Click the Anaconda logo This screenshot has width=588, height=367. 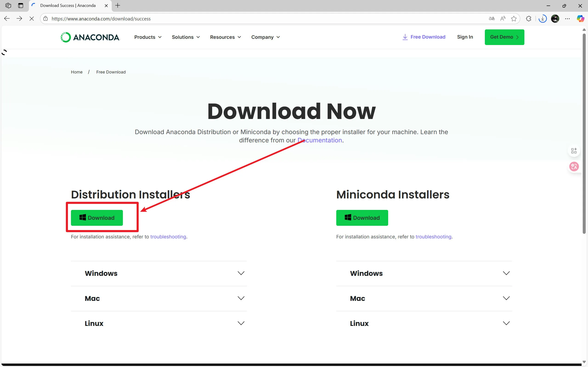point(90,37)
